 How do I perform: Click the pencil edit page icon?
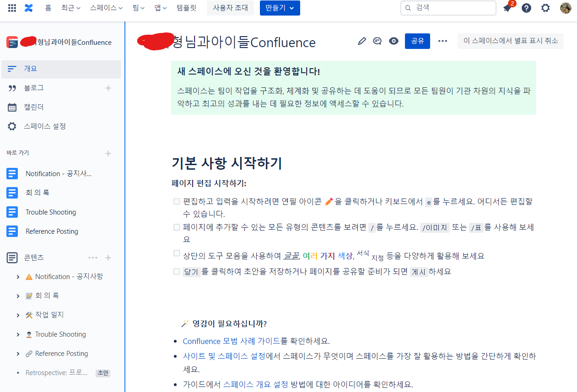[362, 41]
